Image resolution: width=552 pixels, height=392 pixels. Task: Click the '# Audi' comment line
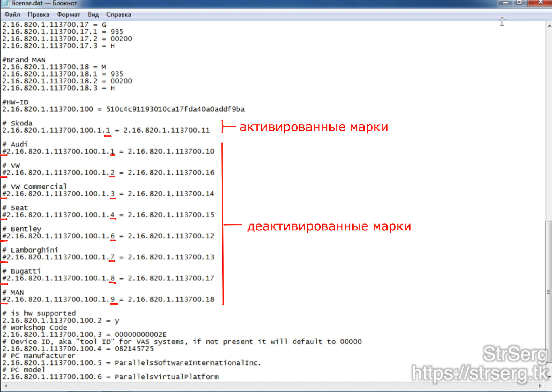pos(15,144)
